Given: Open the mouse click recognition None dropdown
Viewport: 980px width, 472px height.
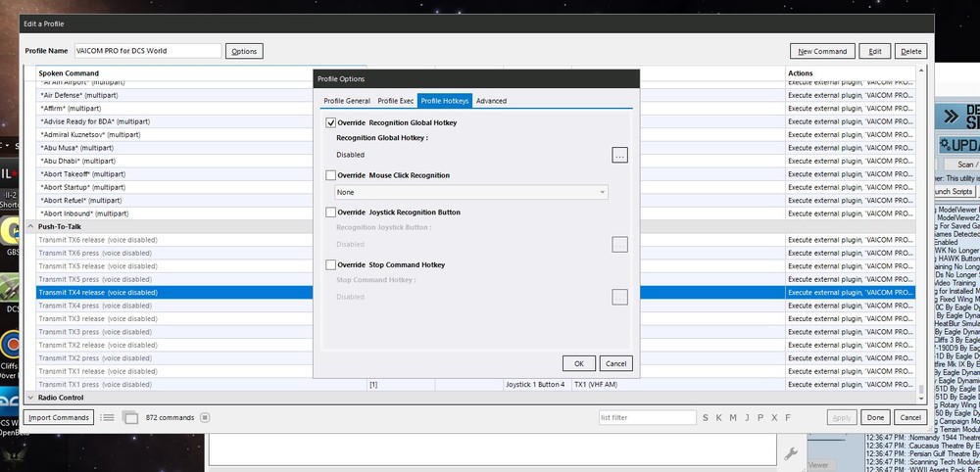Looking at the screenshot, I should (471, 192).
